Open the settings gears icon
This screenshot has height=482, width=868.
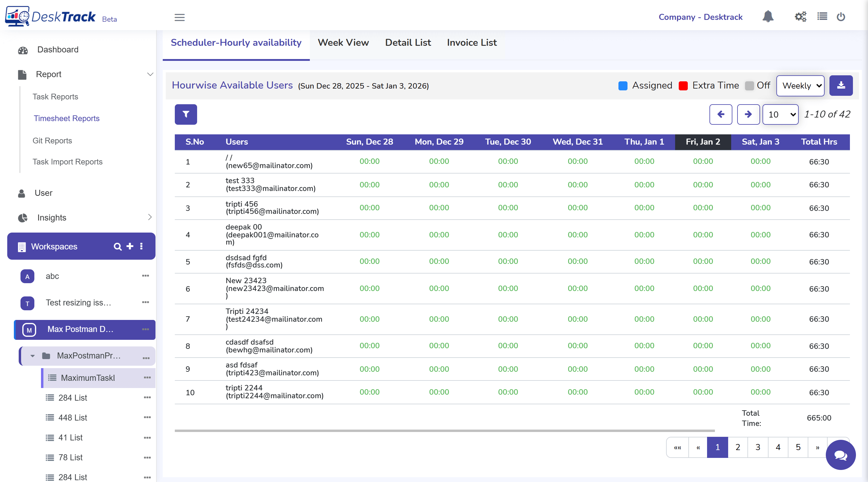coord(800,17)
